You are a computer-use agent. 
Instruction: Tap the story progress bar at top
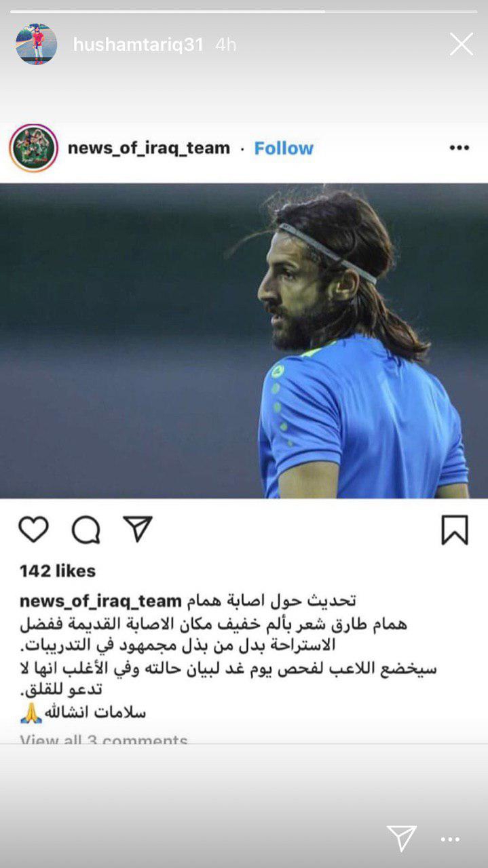coord(244,11)
